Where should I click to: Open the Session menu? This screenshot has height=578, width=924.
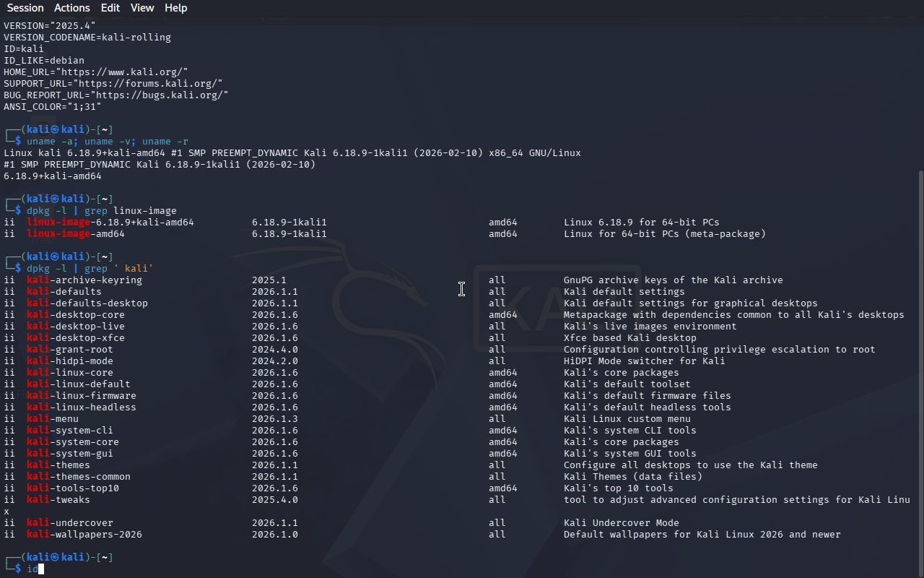pos(25,8)
